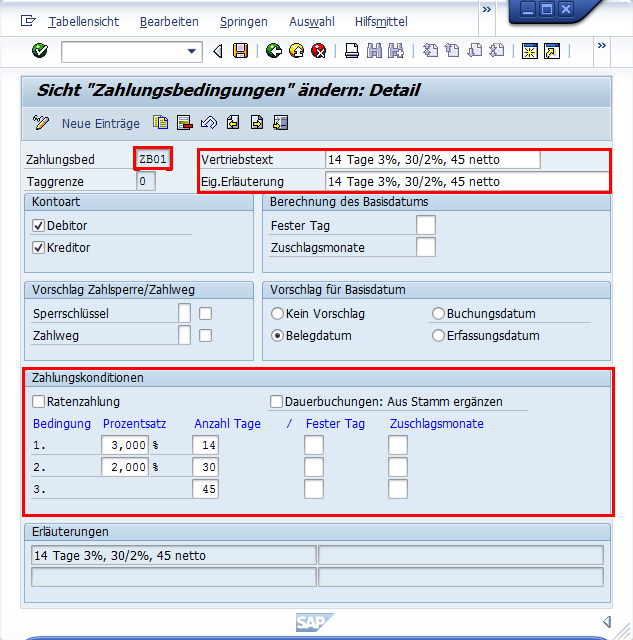Image resolution: width=633 pixels, height=640 pixels.
Task: Click the Fester Tag basis date field
Action: pyautogui.click(x=426, y=225)
